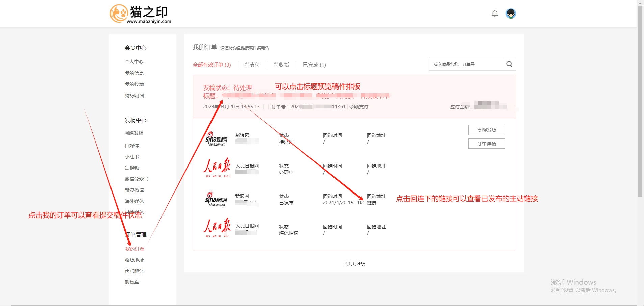This screenshot has height=306, width=644.
Task: Open 我的收藏 in the sidebar
Action: tap(134, 84)
